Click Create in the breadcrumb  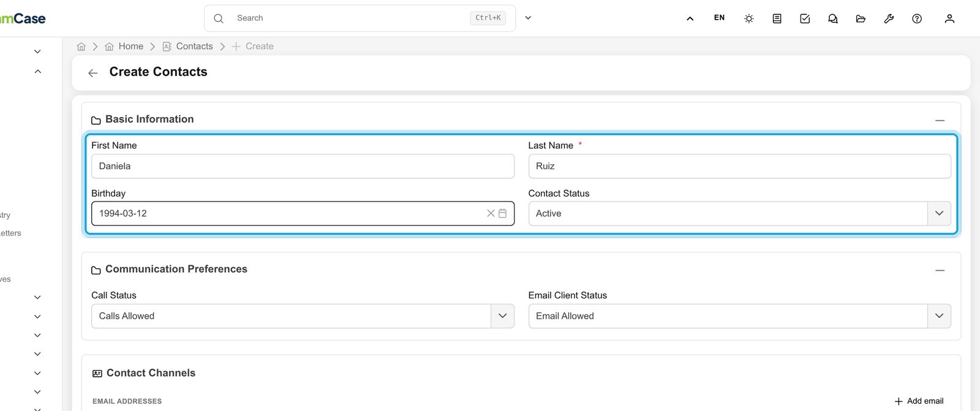coord(260,47)
